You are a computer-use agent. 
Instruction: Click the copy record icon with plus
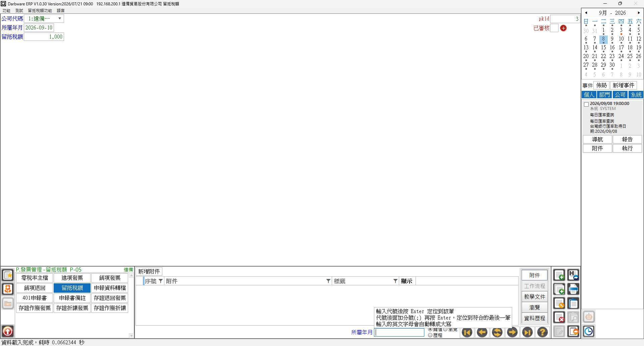(x=559, y=289)
